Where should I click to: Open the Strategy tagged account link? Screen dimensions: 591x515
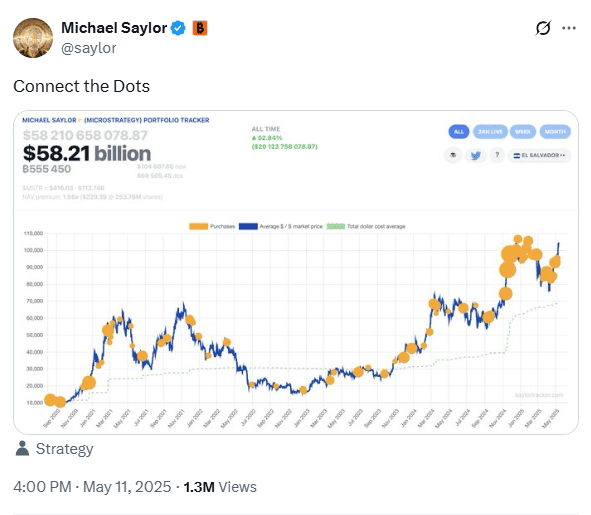(64, 449)
